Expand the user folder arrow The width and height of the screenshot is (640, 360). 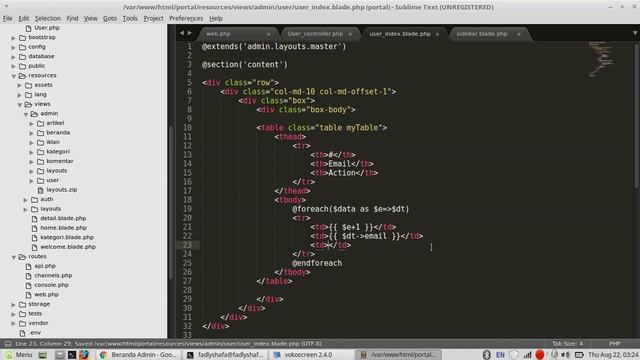pyautogui.click(x=31, y=180)
